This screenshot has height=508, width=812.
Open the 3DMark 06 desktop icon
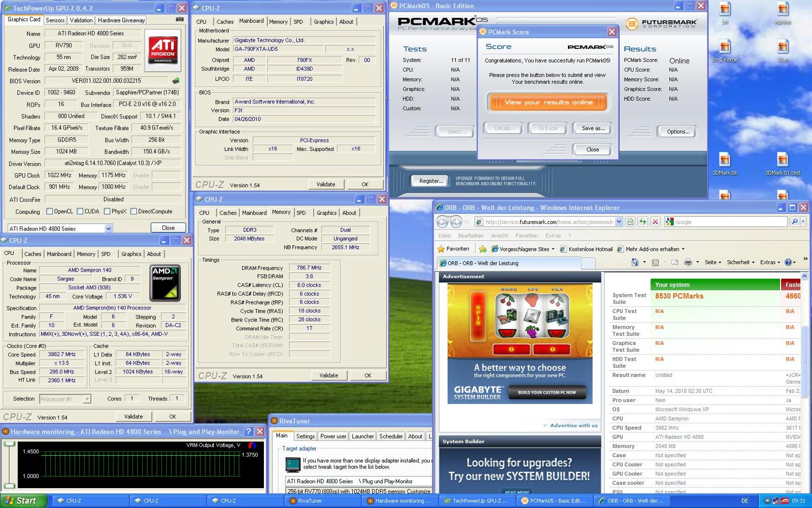coord(725,164)
